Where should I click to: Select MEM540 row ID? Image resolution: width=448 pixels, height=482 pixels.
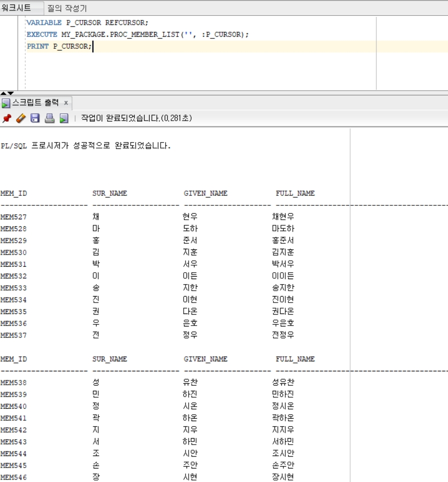click(13, 406)
